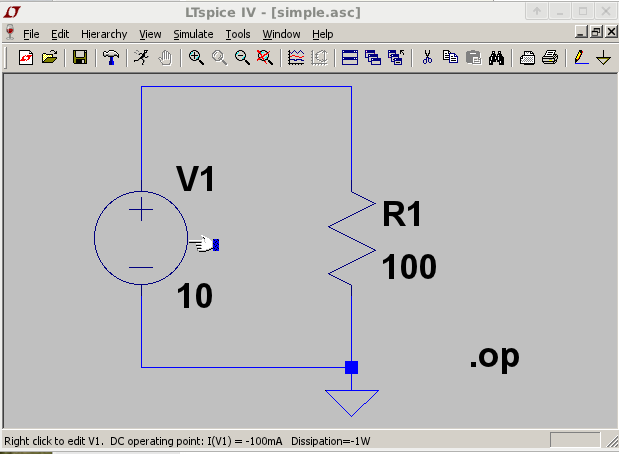Click the R1 resistor zigzag symbol
Image resolution: width=619 pixels, height=454 pixels.
click(x=352, y=238)
